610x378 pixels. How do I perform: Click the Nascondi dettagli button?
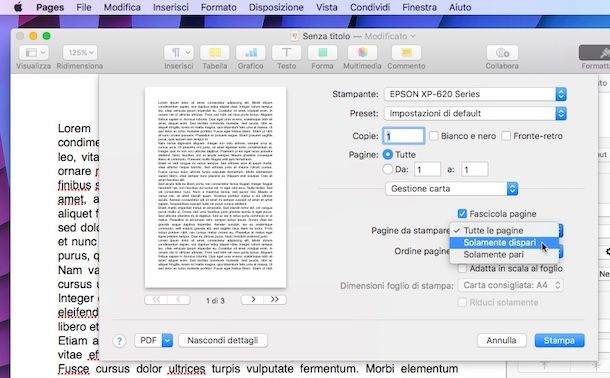coord(223,340)
